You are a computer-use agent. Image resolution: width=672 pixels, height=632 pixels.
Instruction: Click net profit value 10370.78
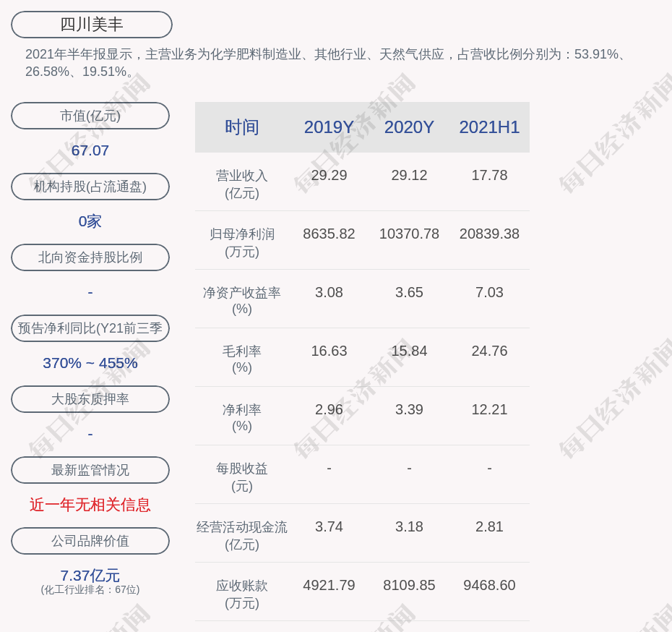pyautogui.click(x=409, y=234)
